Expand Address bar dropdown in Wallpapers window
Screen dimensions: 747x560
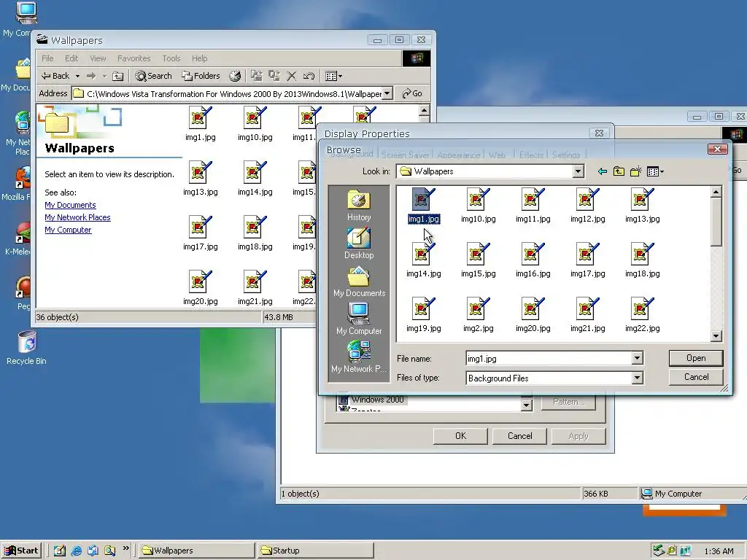[x=387, y=93]
